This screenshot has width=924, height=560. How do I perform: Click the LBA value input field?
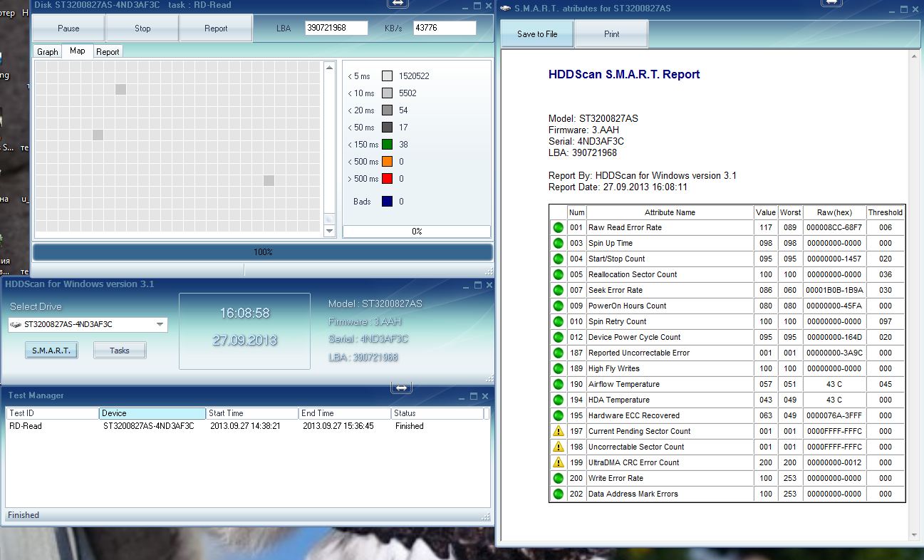[x=336, y=28]
